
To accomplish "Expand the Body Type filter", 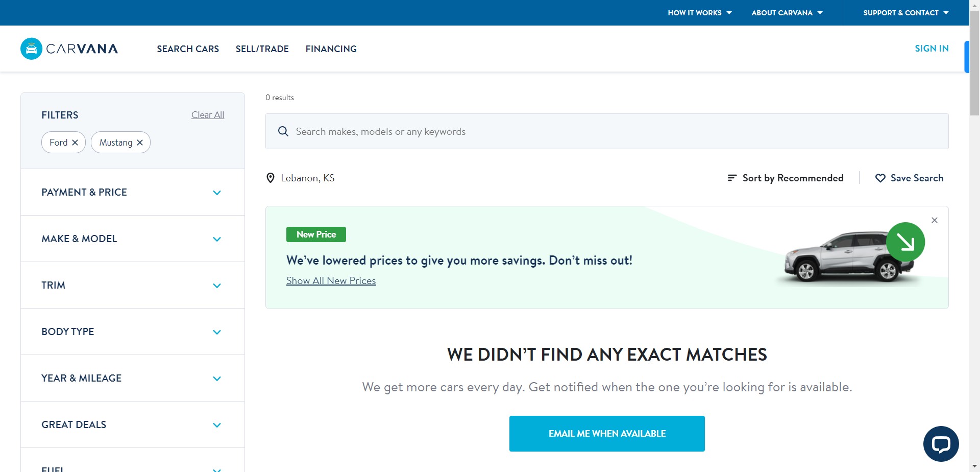I will click(x=217, y=332).
